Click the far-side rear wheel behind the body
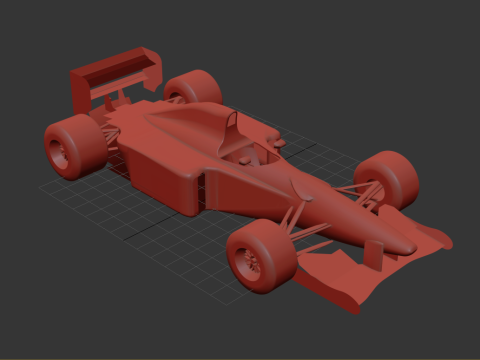This screenshot has height=360, width=480. pos(193,87)
